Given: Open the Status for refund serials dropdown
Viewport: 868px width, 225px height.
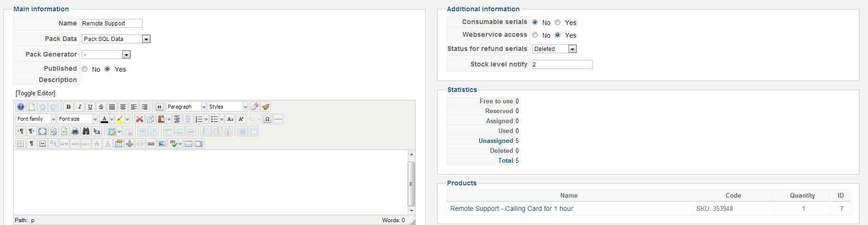Looking at the screenshot, I should 572,49.
